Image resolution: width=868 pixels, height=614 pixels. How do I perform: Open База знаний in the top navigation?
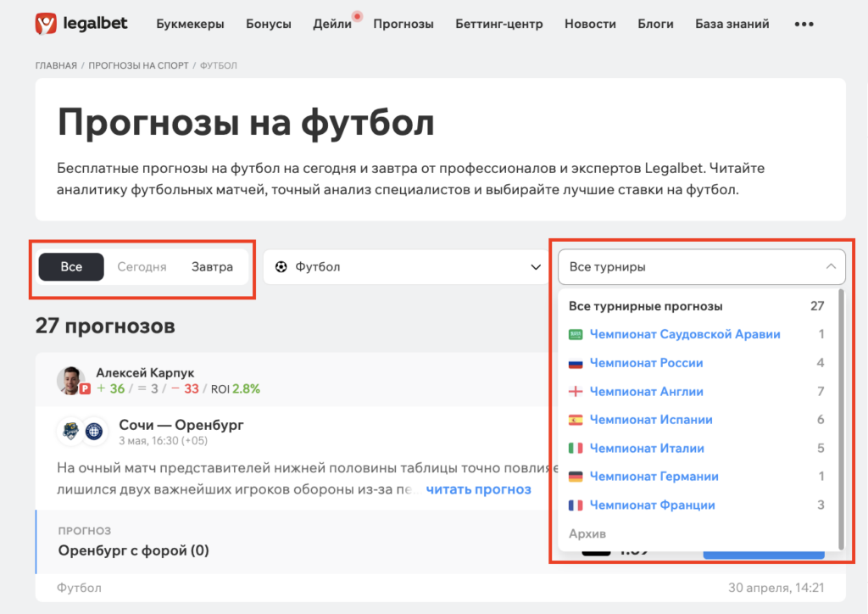pyautogui.click(x=732, y=25)
